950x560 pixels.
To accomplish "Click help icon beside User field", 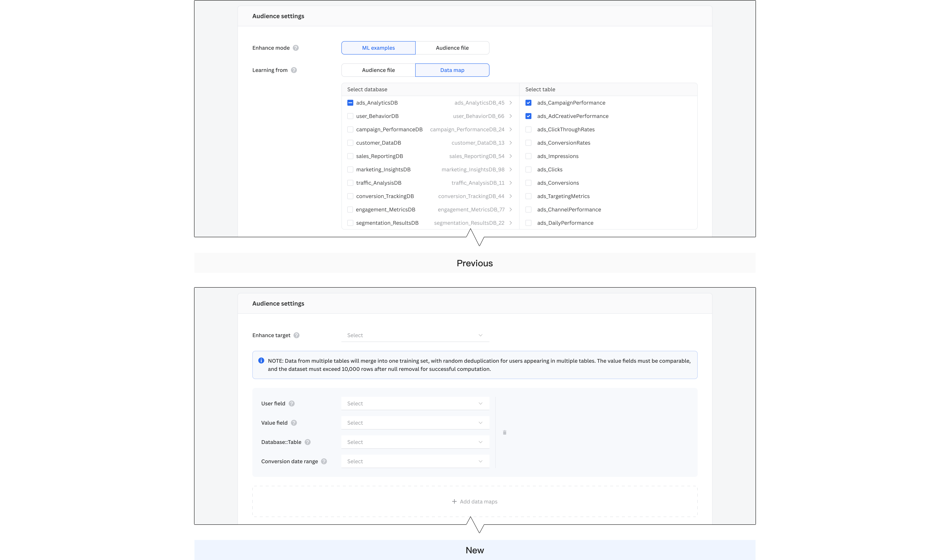I will (291, 404).
